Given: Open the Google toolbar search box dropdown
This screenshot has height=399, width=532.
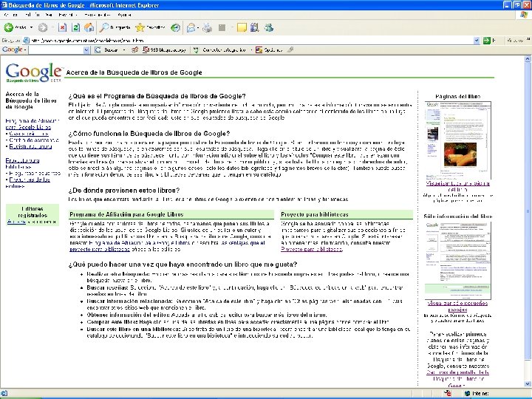Looking at the screenshot, I should click(x=86, y=50).
